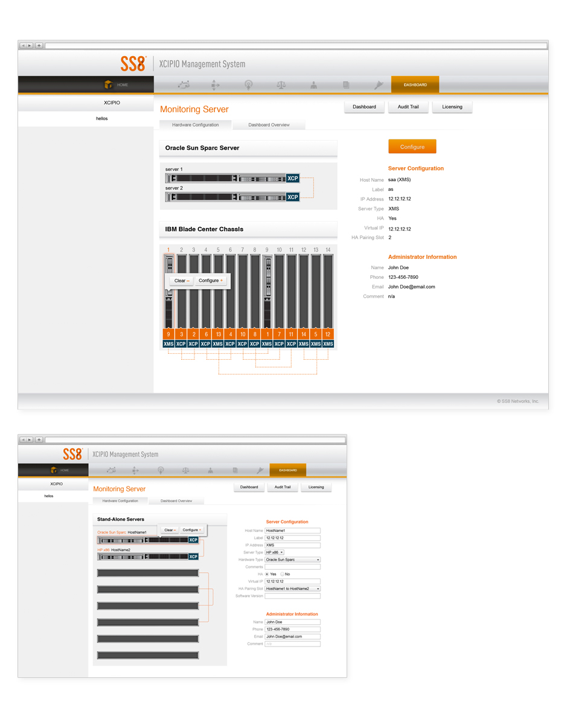Open Dashboard Overview tab in the Blade Center window

click(x=269, y=125)
